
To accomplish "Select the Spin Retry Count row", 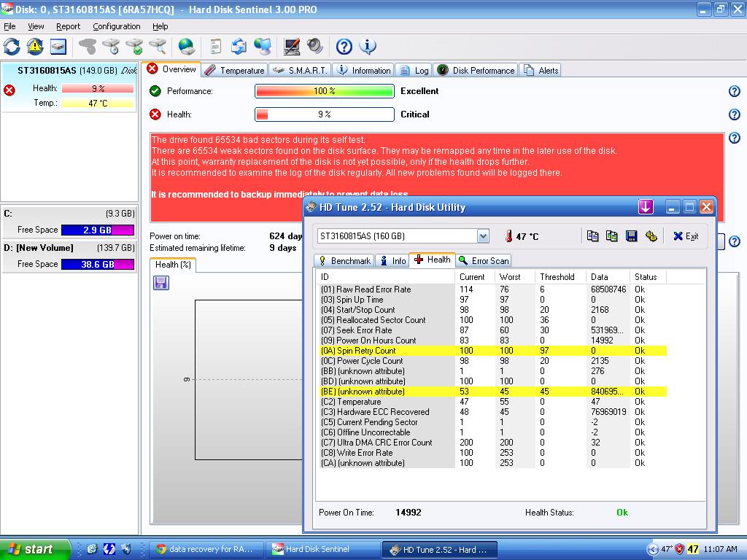I will [x=492, y=351].
